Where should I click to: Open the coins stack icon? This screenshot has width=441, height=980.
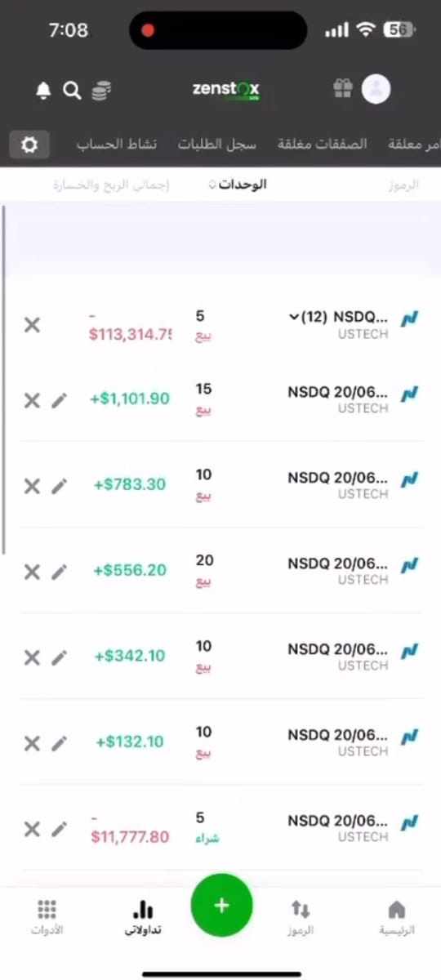coord(101,91)
